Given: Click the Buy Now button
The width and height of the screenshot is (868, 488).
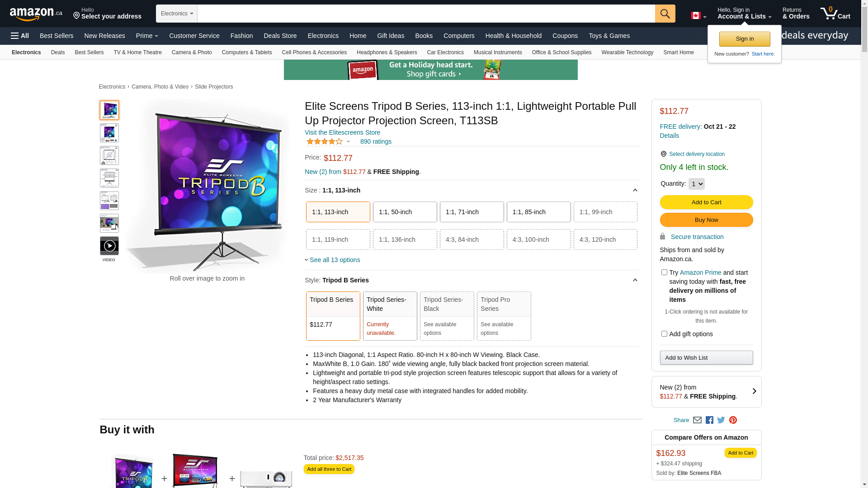Looking at the screenshot, I should (706, 220).
